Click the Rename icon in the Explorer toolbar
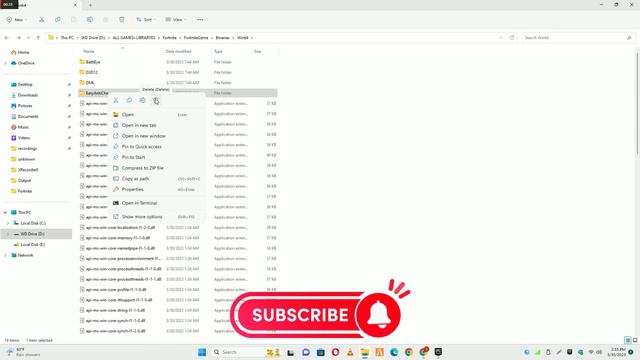 (89, 20)
